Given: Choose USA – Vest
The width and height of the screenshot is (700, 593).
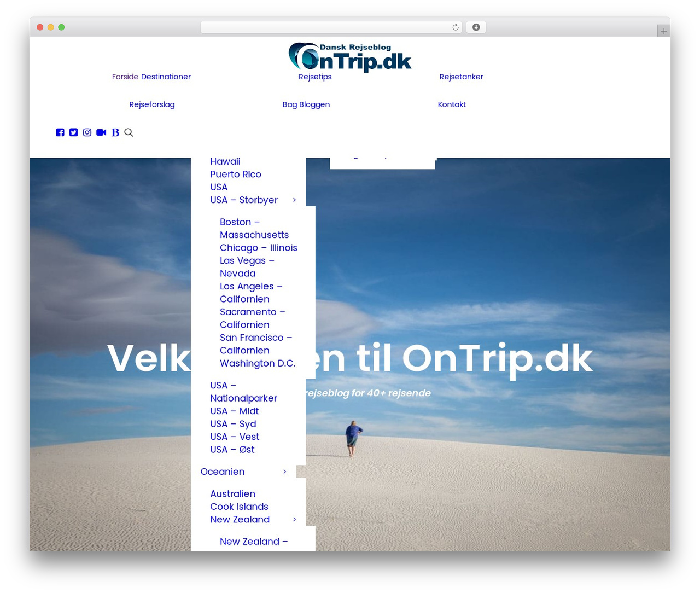Looking at the screenshot, I should pyautogui.click(x=235, y=437).
